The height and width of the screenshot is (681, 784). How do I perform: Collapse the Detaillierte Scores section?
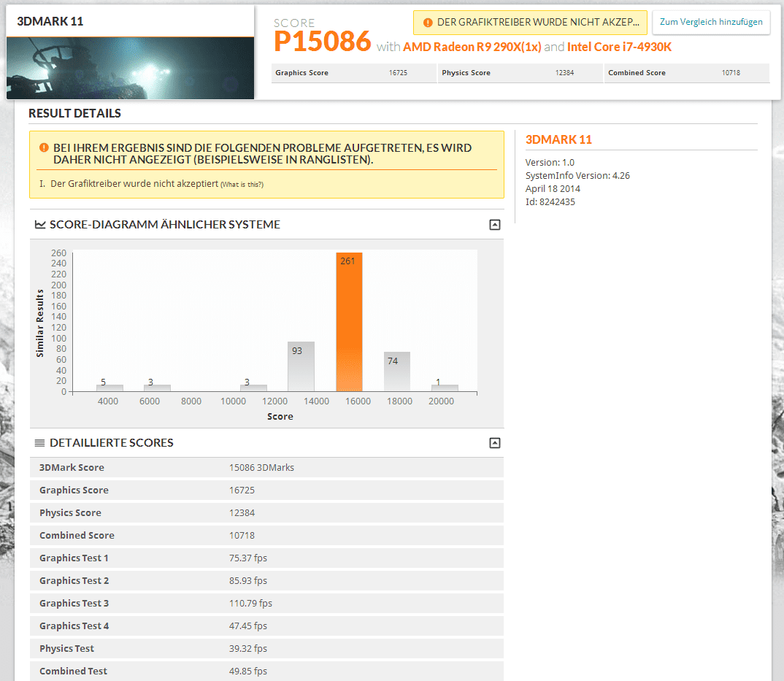494,443
